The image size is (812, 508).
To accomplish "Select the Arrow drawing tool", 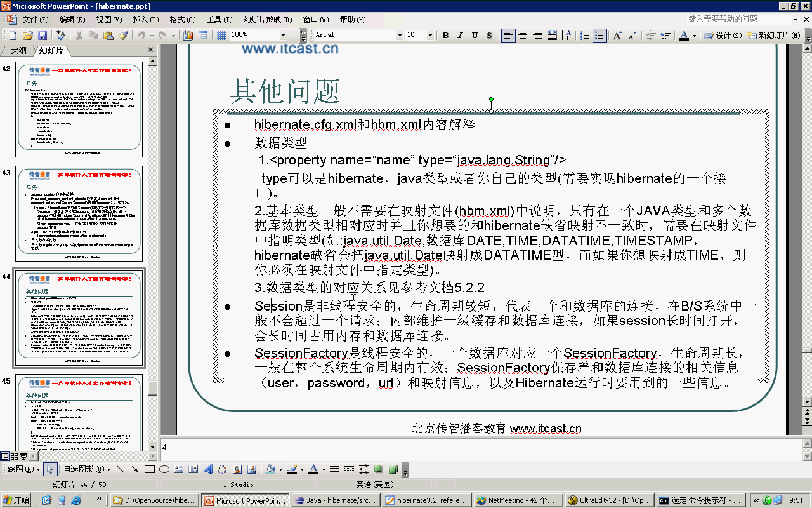I will pos(134,470).
